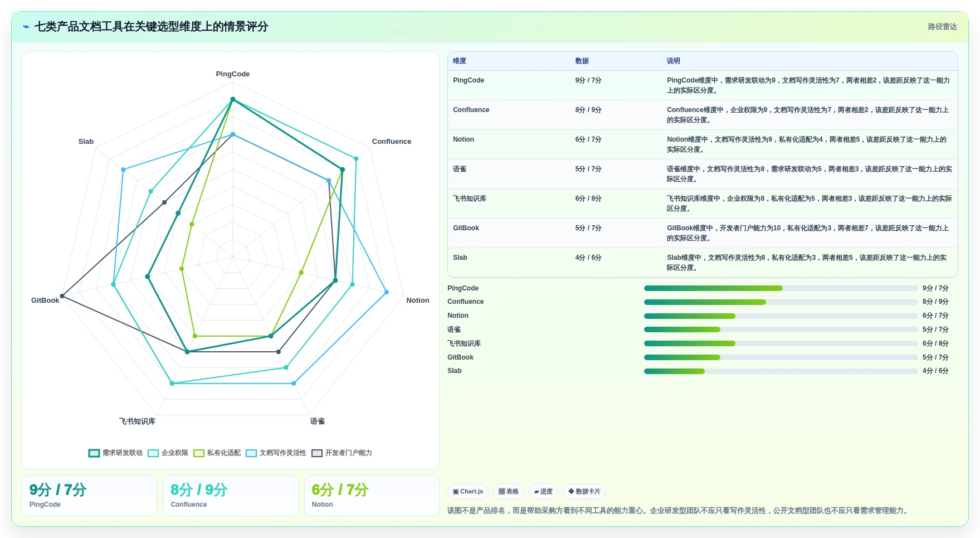980x538 pixels.
Task: Click the 数据卡片 tag chip
Action: [584, 491]
